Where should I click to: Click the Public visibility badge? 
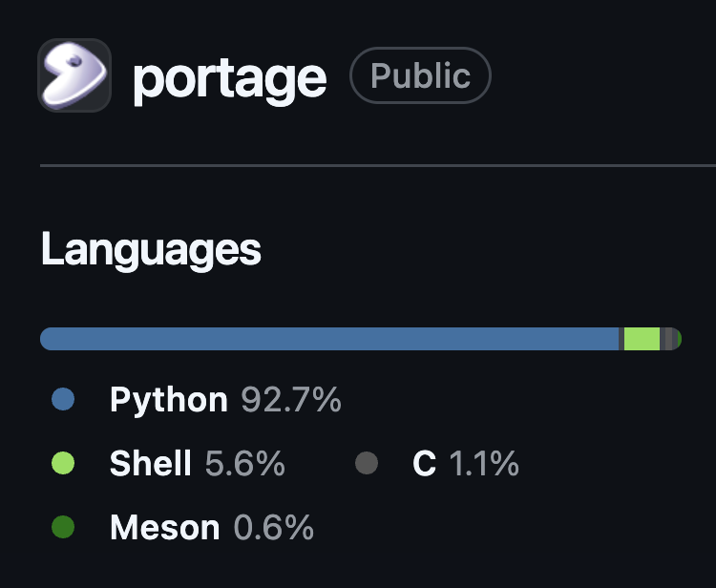[x=420, y=76]
